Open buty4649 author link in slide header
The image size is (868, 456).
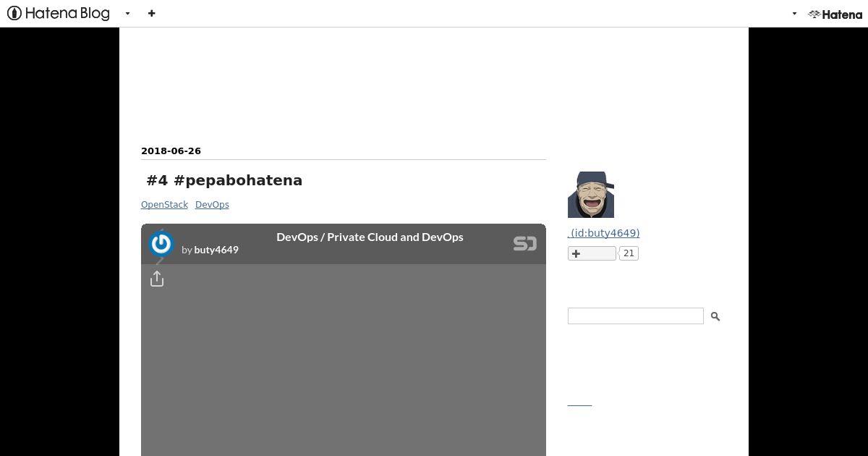[216, 250]
